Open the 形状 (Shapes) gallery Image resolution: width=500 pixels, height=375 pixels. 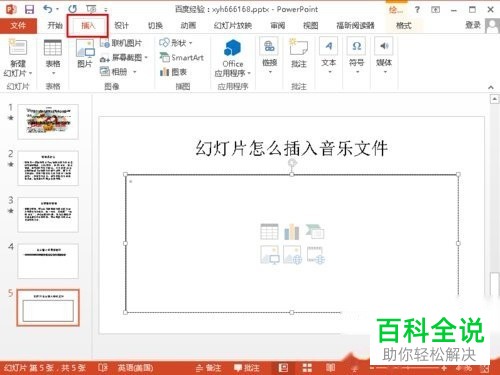point(176,43)
